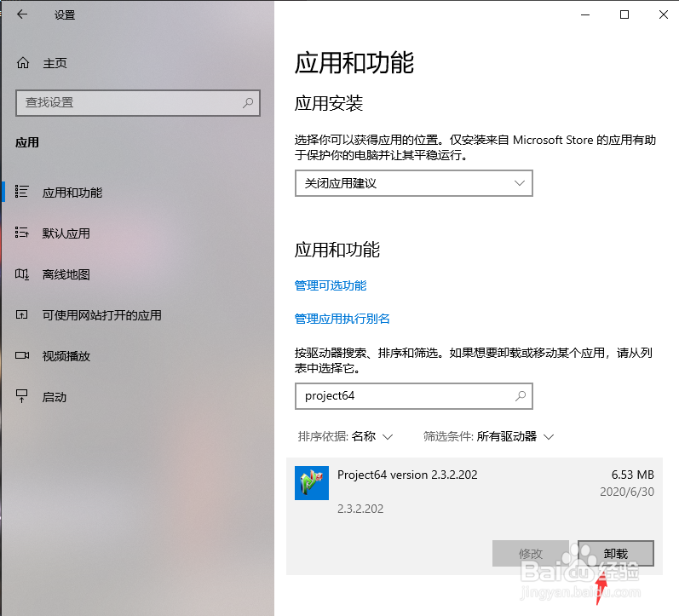Click the search icon in project64 field
Image resolution: width=679 pixels, height=616 pixels.
point(520,395)
